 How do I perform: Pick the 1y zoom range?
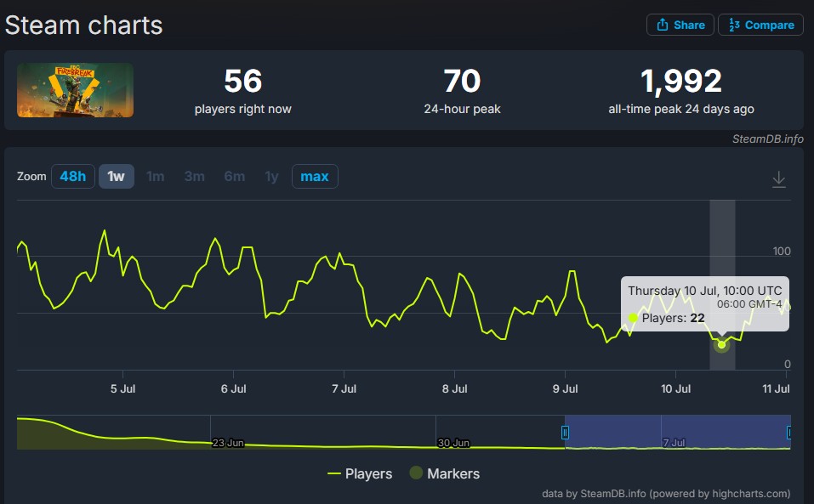tap(271, 176)
